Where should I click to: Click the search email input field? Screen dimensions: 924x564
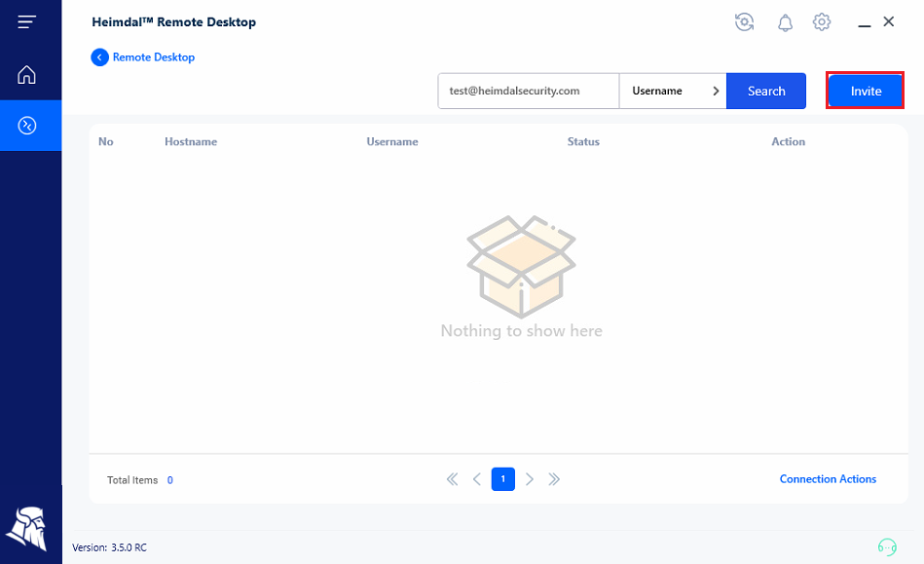528,91
